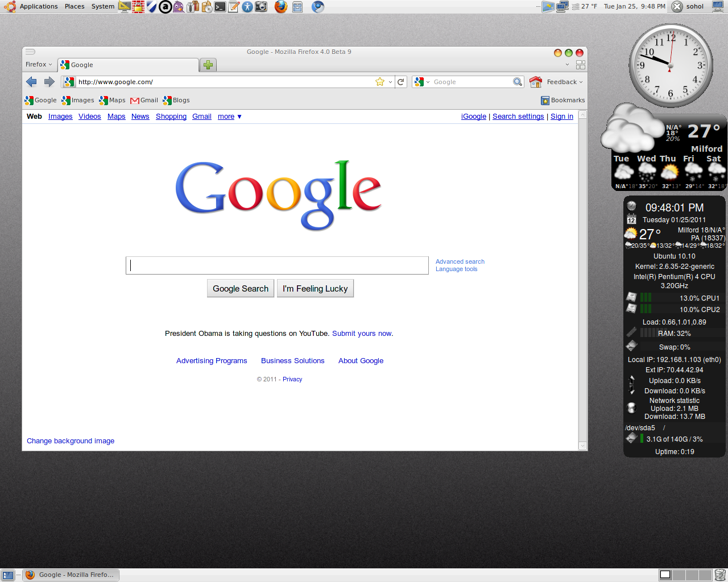Open the firewall launcher in top panel

tap(138, 7)
